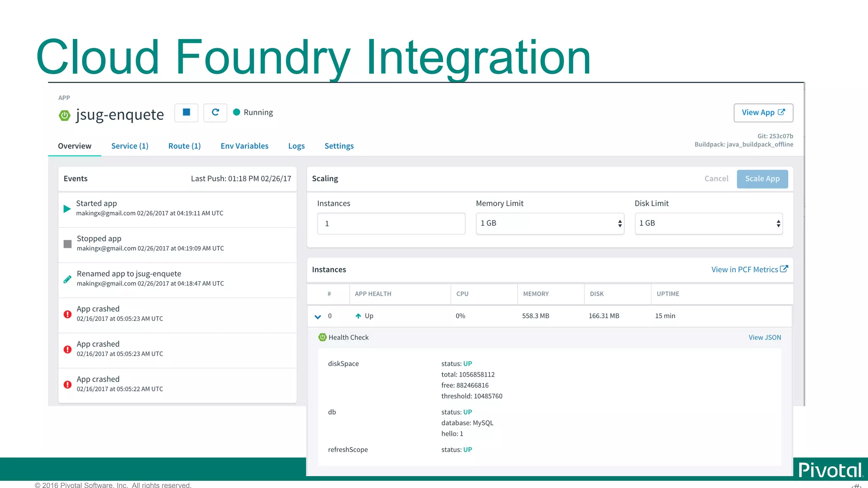
Task: Click the Buildpack java_buildpack_offline text
Action: [x=744, y=144]
